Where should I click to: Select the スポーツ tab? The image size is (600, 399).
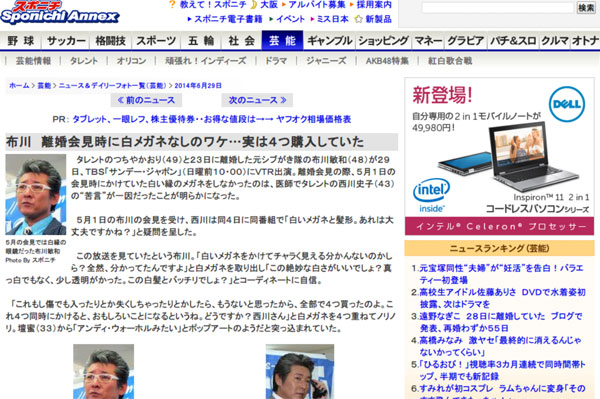tap(156, 41)
